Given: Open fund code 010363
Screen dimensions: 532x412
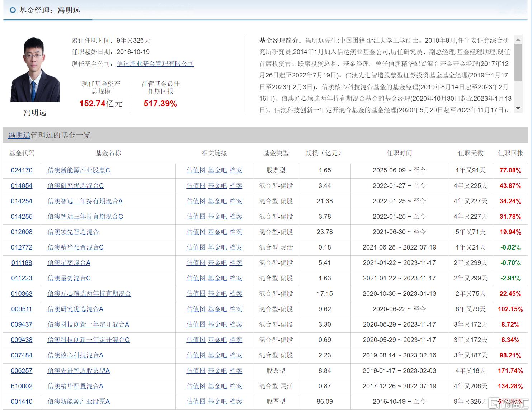Looking at the screenshot, I should click(x=22, y=294).
